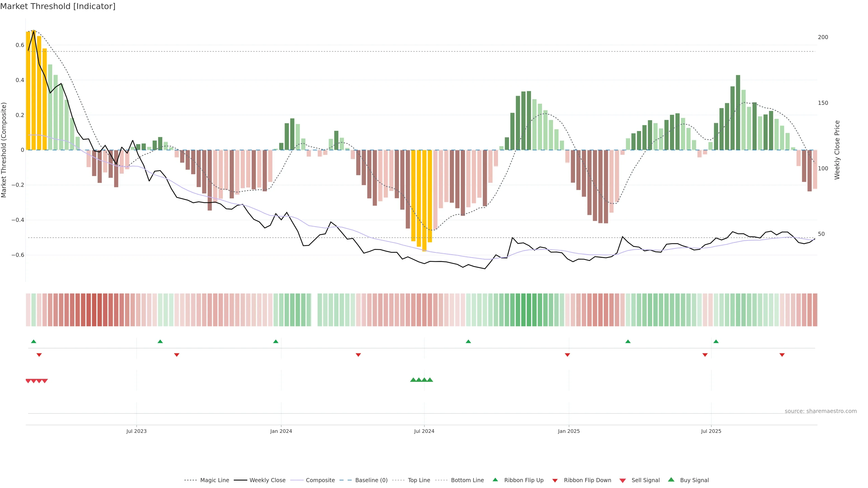The height and width of the screenshot is (488, 868).
Task: Click the Jul 2024 x-axis label
Action: (x=424, y=431)
